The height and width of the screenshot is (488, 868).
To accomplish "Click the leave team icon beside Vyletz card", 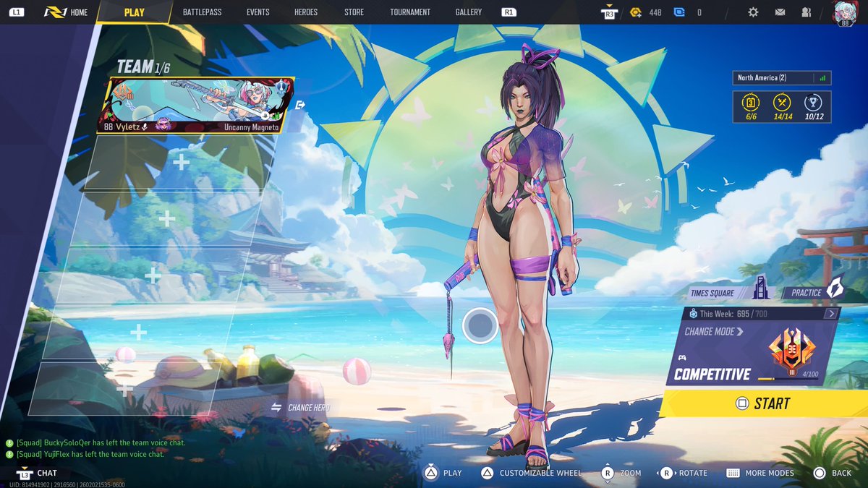I will (300, 105).
